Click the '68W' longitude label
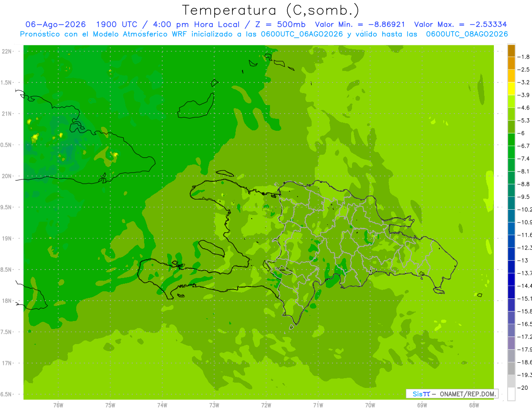This screenshot has height=411, width=532. point(474,405)
